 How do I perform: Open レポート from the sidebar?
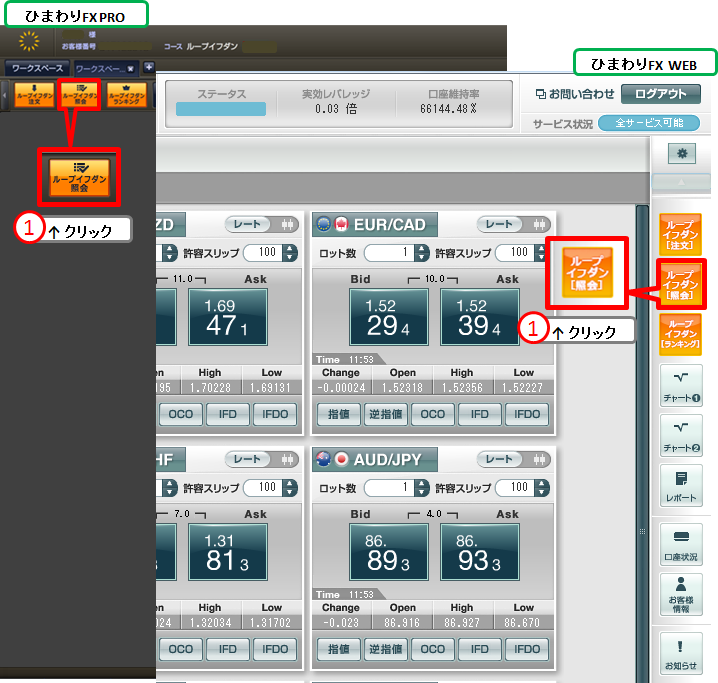point(681,485)
